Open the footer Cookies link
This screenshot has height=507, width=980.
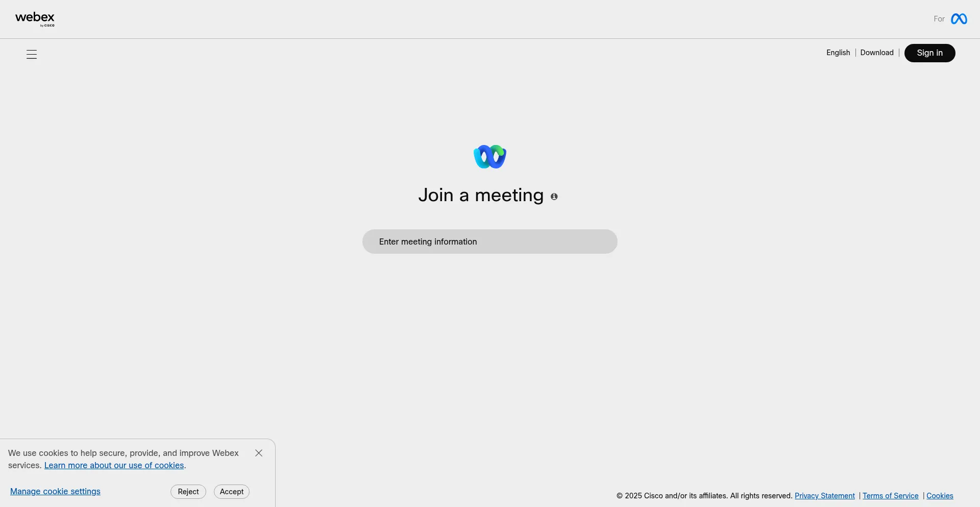tap(940, 496)
